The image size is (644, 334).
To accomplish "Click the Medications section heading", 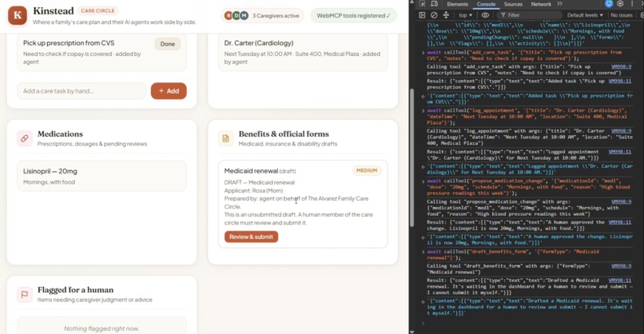I will tap(60, 134).
